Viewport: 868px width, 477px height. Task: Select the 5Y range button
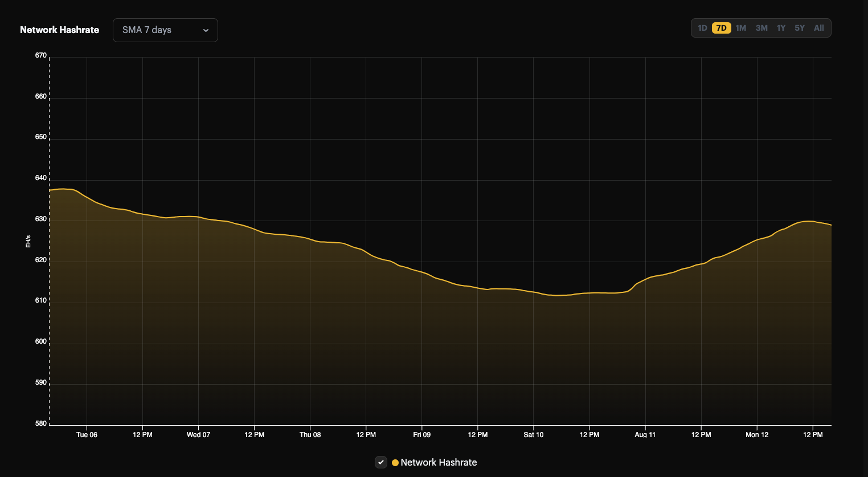click(799, 27)
